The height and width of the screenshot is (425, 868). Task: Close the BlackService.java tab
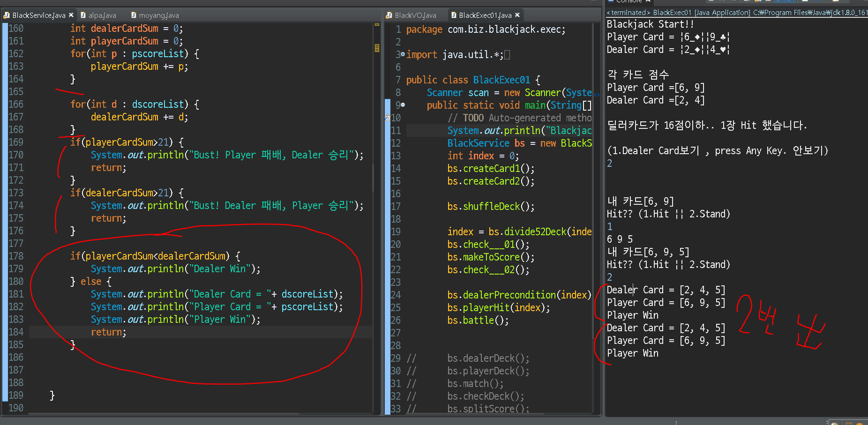pos(71,15)
